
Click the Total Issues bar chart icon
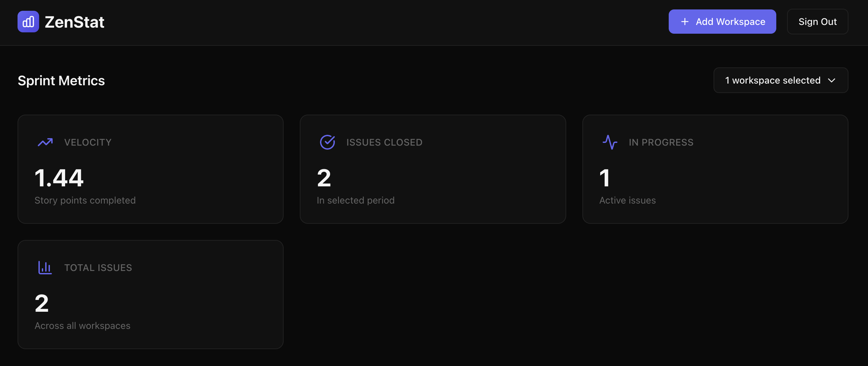point(45,267)
